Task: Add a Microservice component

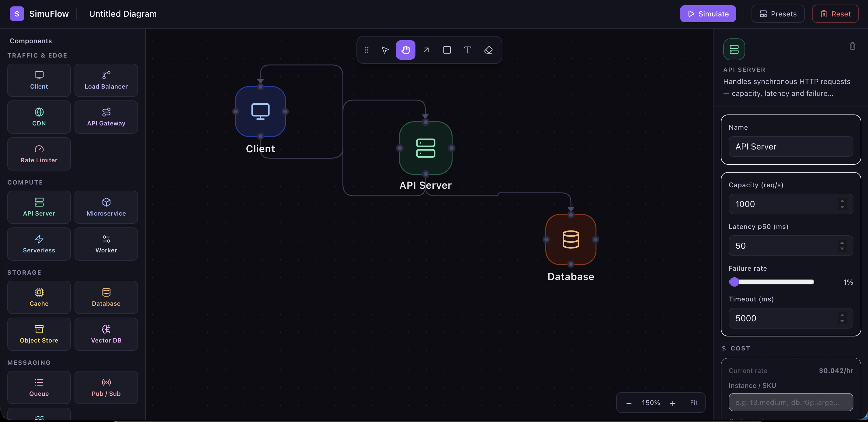Action: (x=106, y=207)
